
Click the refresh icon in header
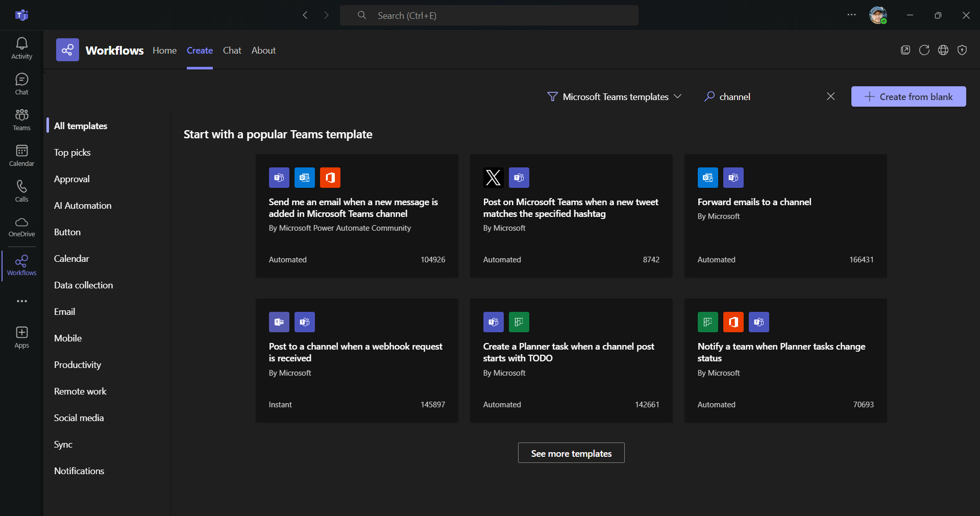tap(924, 50)
